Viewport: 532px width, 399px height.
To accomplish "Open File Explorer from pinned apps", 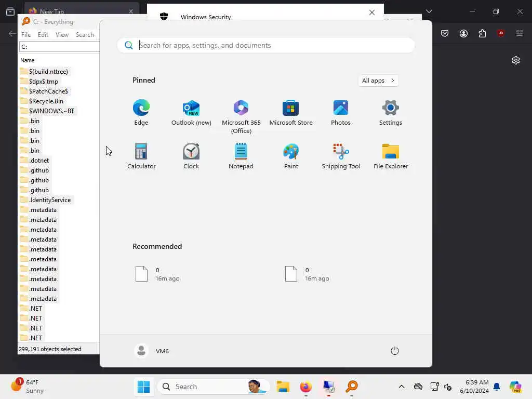I will pos(391,156).
